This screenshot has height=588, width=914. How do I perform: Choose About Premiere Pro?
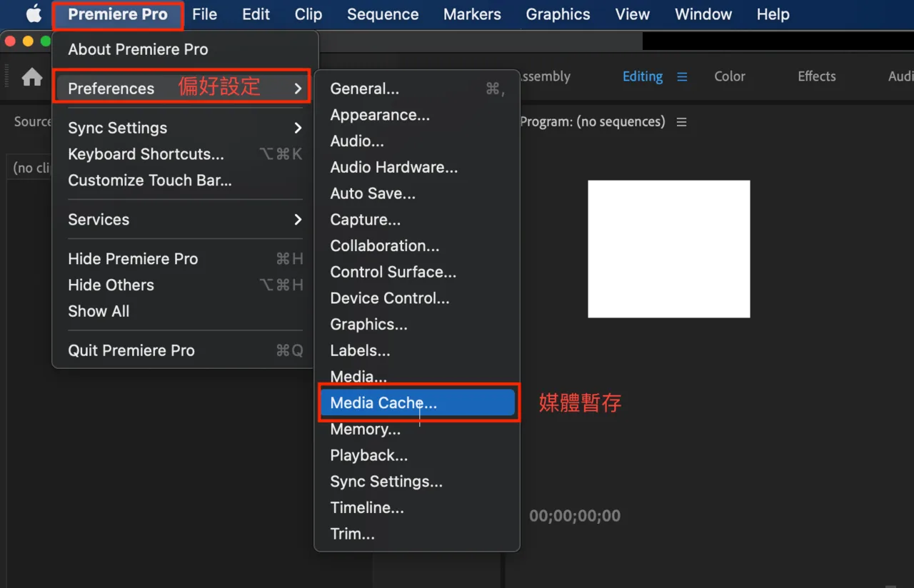(184, 49)
